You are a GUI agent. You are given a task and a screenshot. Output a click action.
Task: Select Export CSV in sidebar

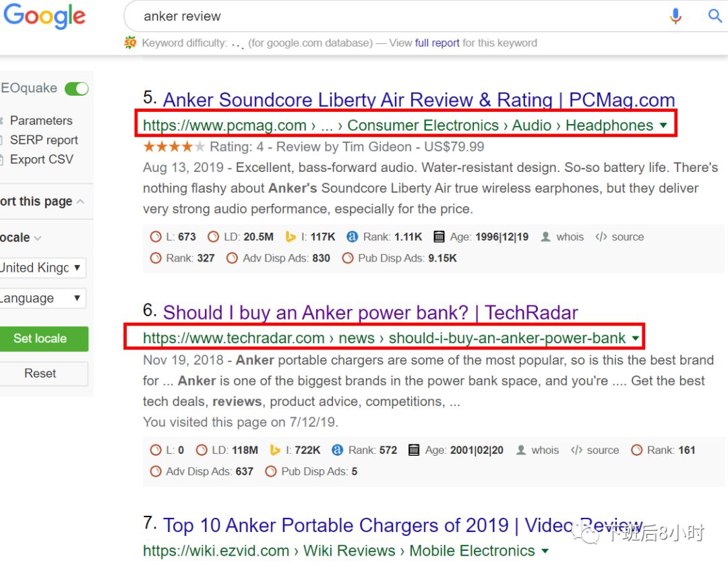[x=41, y=159]
